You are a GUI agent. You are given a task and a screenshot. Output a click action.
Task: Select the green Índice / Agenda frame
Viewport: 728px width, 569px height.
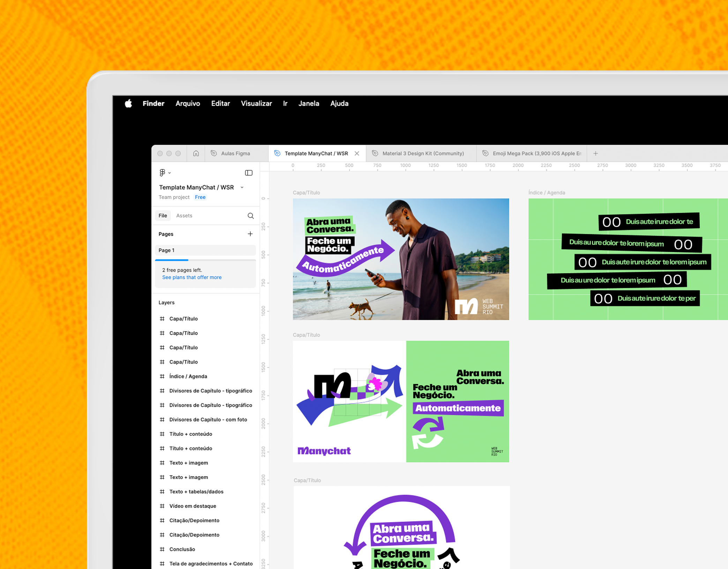point(628,259)
